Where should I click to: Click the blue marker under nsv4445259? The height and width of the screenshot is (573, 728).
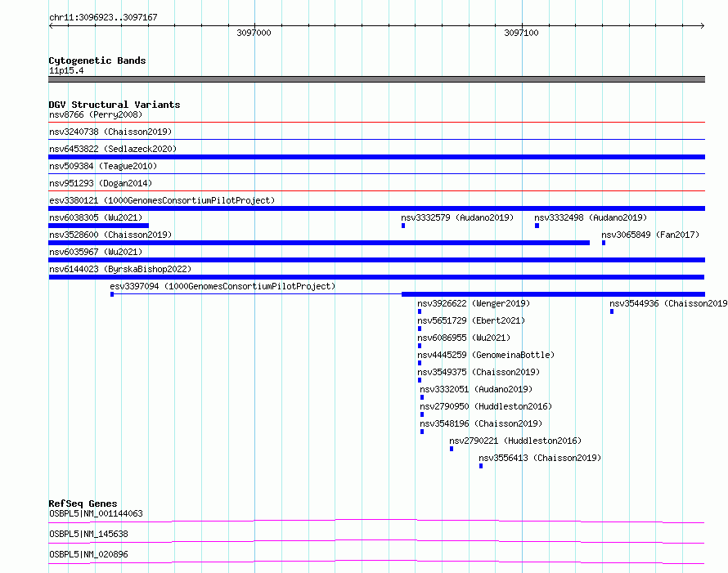coord(420,363)
